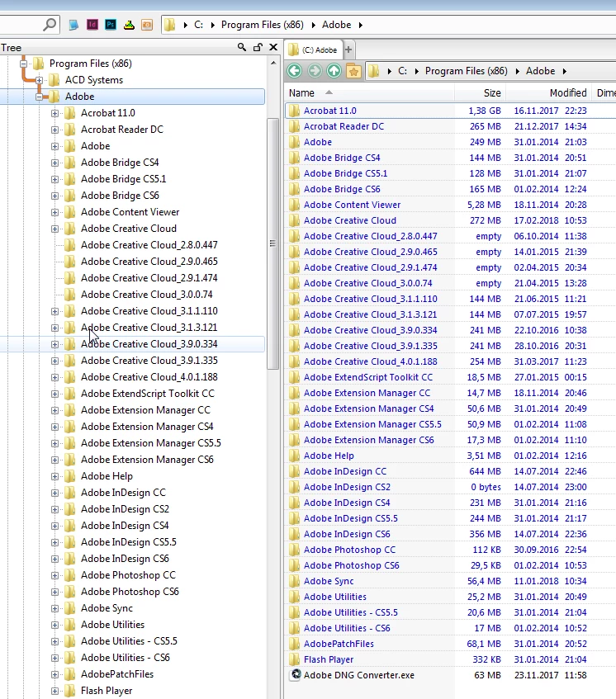
Task: Toggle the tree panel lock icon
Action: (258, 47)
